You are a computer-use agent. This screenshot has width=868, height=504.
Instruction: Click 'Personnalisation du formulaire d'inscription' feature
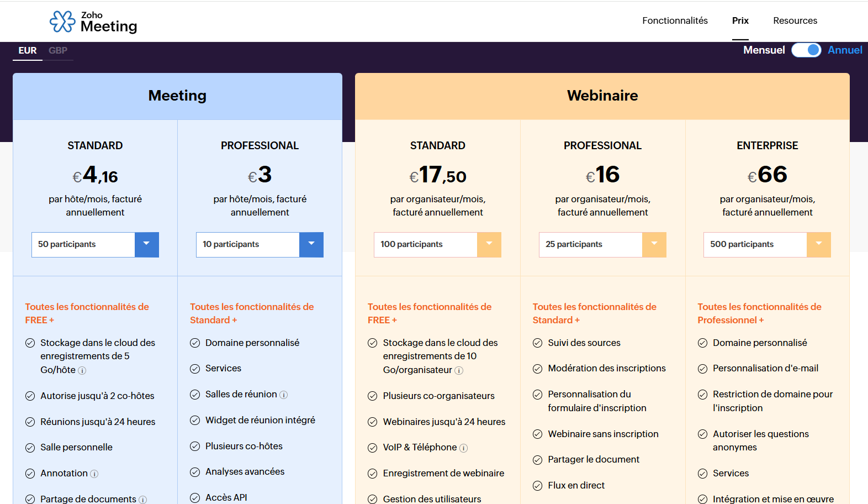(597, 401)
